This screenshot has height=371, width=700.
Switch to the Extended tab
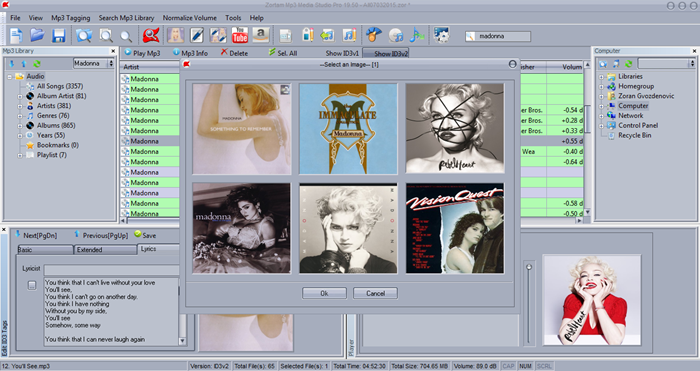pyautogui.click(x=106, y=250)
